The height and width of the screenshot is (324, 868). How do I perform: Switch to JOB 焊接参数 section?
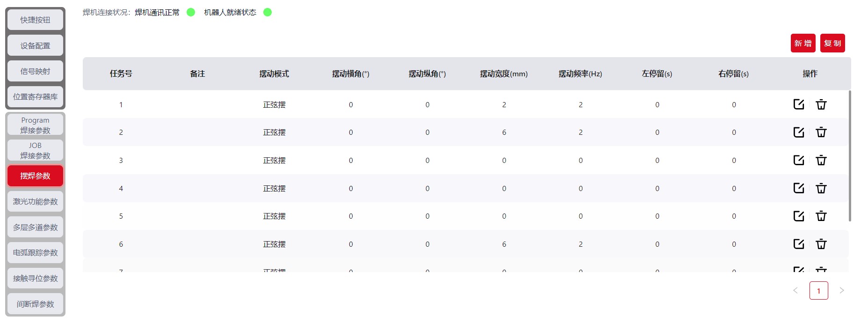click(35, 150)
